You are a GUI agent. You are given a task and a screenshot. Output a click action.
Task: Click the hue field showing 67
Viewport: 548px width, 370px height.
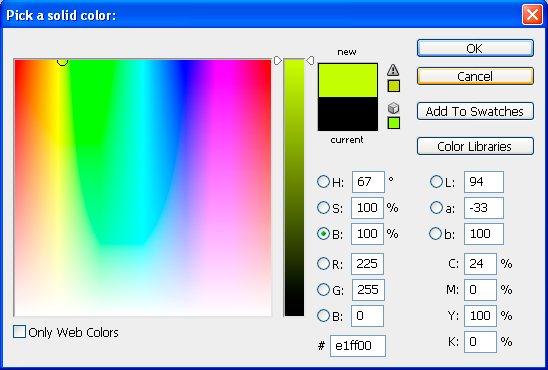[368, 182]
